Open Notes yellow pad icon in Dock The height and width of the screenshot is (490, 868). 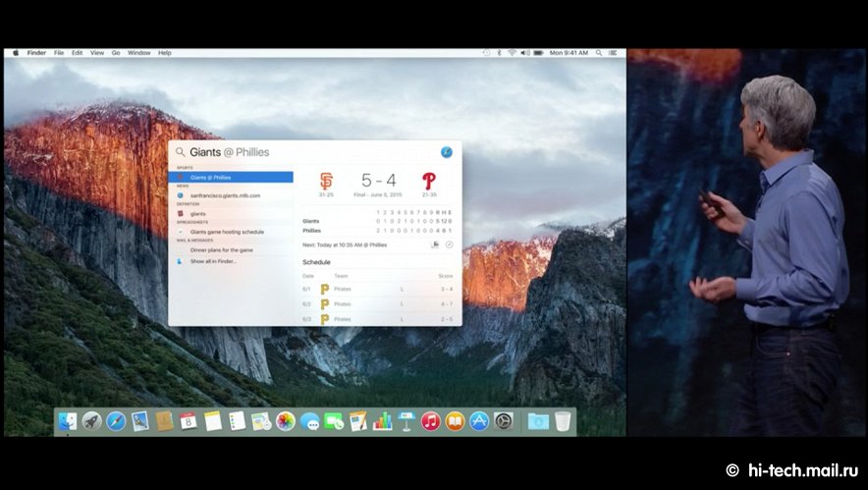click(212, 421)
